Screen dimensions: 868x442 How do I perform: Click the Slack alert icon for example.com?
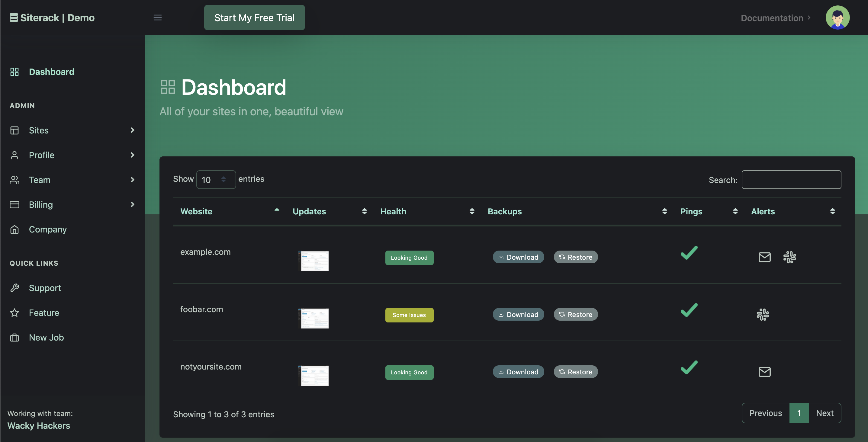pos(789,257)
